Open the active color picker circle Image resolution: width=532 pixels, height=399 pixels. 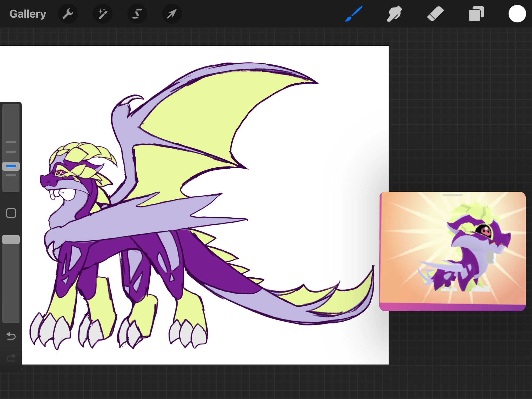[x=517, y=14]
